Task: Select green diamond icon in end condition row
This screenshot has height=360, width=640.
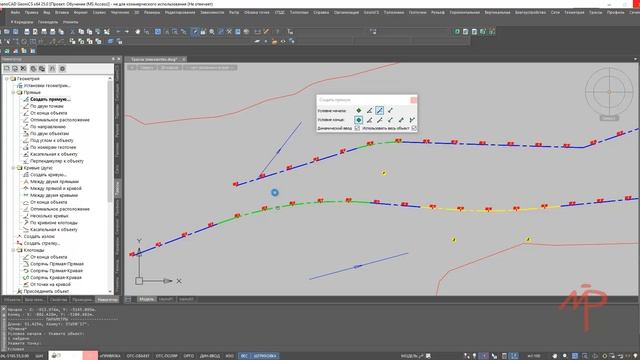Action: (358, 120)
